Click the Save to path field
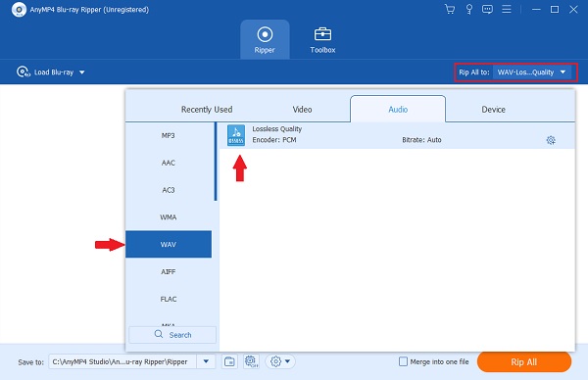 tap(122, 361)
